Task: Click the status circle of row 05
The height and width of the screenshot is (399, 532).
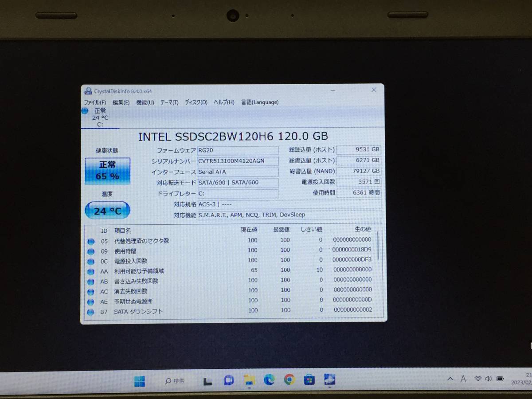Action: [x=91, y=242]
